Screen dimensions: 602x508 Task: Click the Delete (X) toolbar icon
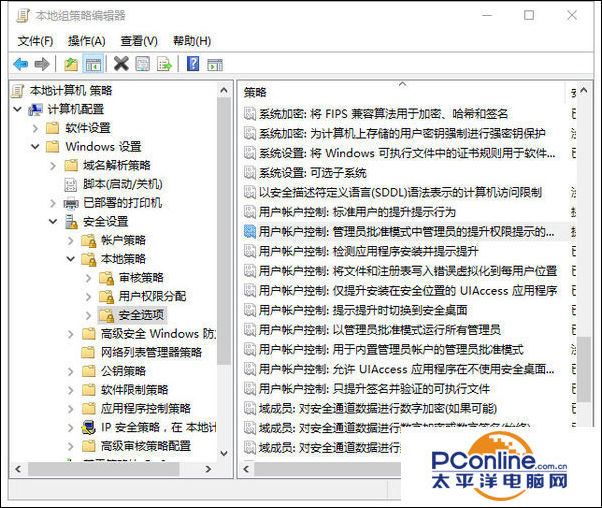pos(121,64)
